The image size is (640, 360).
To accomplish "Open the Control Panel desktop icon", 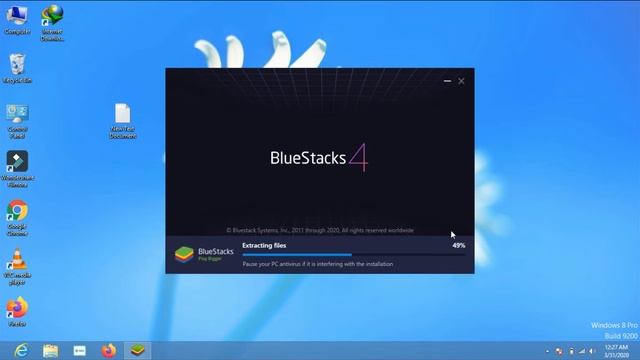I will 17,121.
